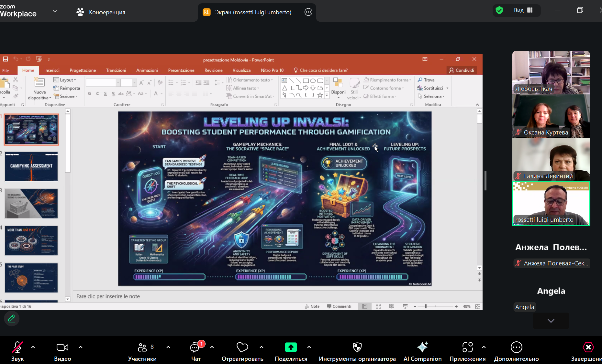
Task: Expand video options arrow next to Video
Action: pyautogui.click(x=81, y=347)
